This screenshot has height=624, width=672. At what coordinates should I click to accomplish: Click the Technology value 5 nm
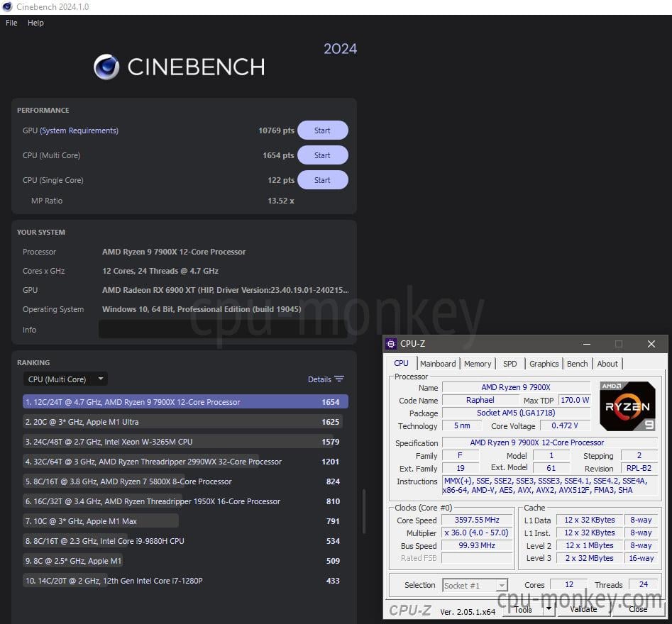click(462, 425)
